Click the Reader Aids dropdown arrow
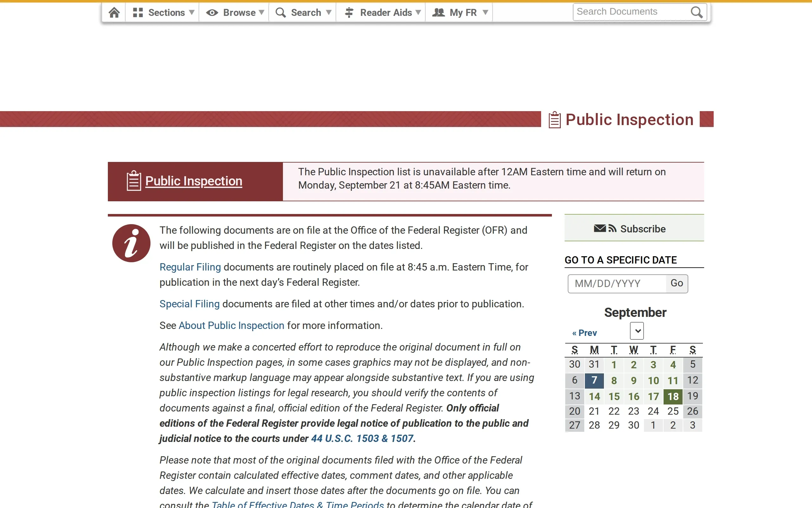This screenshot has width=812, height=508. coord(418,12)
